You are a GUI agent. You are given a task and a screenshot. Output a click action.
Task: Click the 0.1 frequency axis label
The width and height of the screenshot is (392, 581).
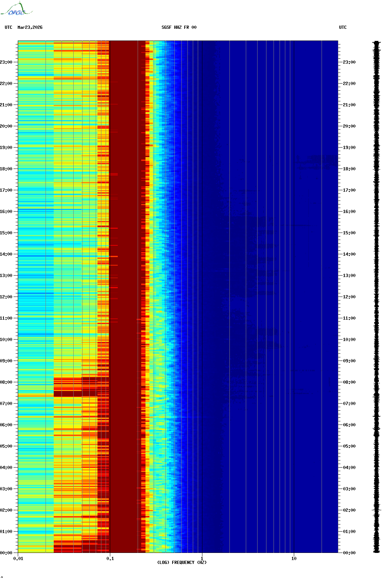110,559
